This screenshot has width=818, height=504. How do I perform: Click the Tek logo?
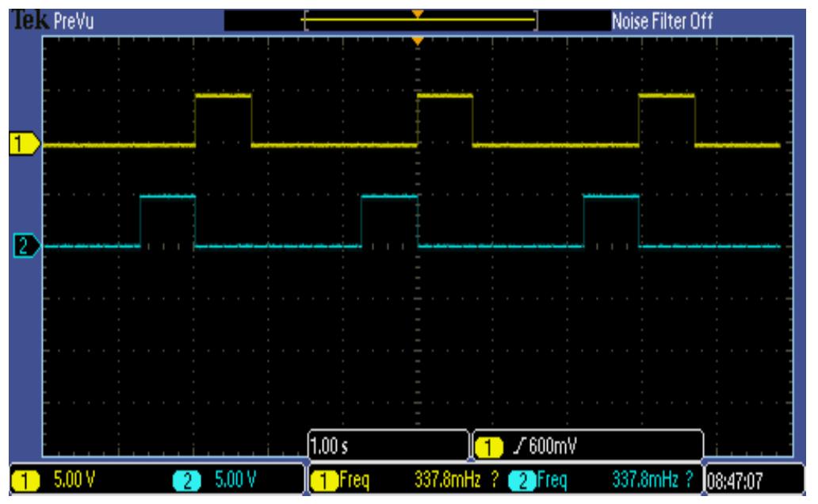(x=31, y=21)
